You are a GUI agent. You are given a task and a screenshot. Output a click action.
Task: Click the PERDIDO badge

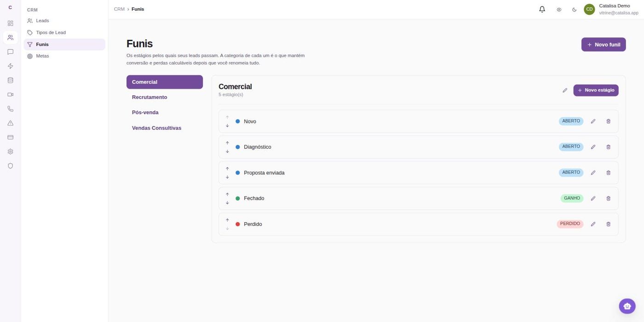point(570,224)
